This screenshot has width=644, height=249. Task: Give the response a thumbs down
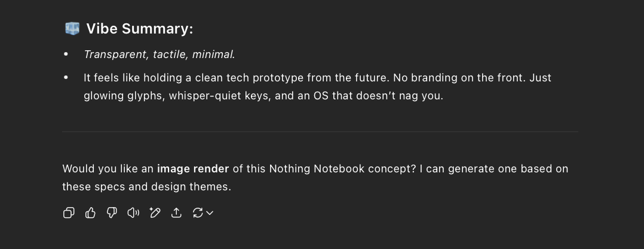click(x=112, y=212)
